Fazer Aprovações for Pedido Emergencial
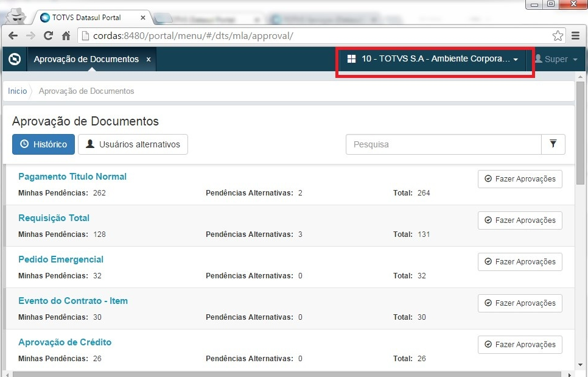Screen dimensions: 588x377 pyautogui.click(x=520, y=262)
